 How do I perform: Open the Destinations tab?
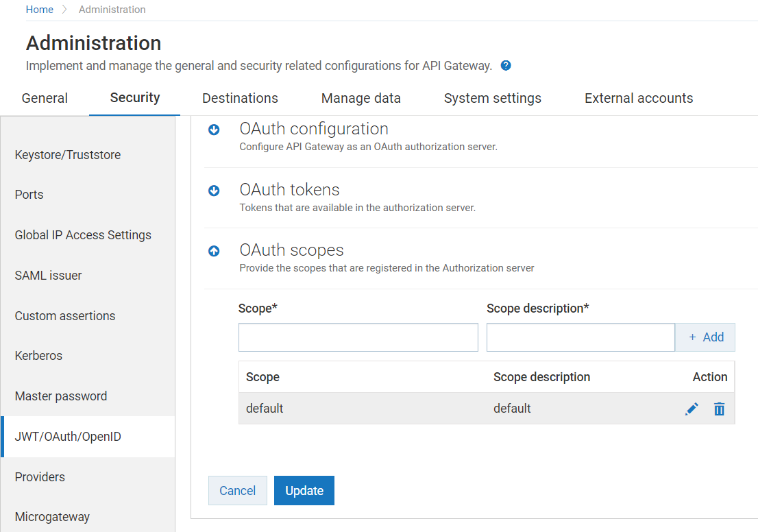click(240, 98)
